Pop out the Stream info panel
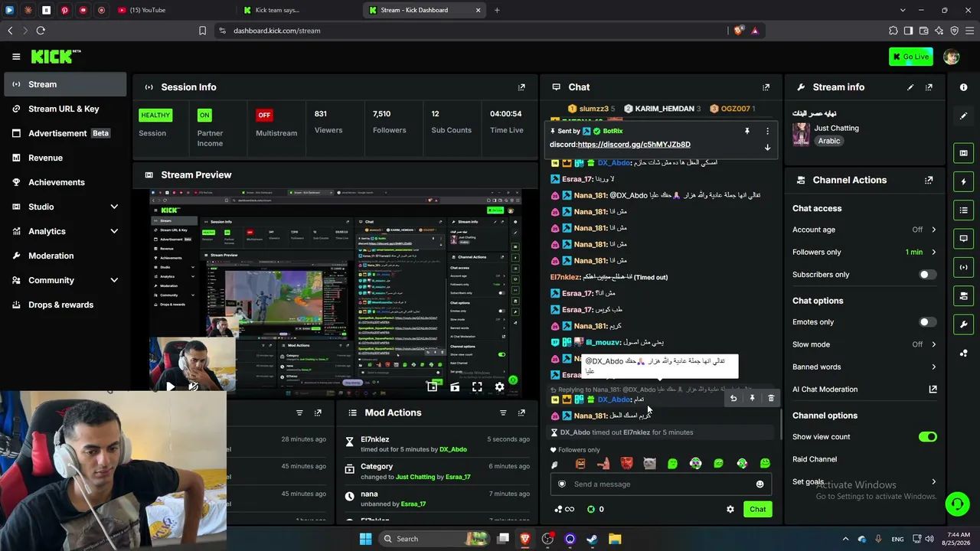 pyautogui.click(x=929, y=87)
